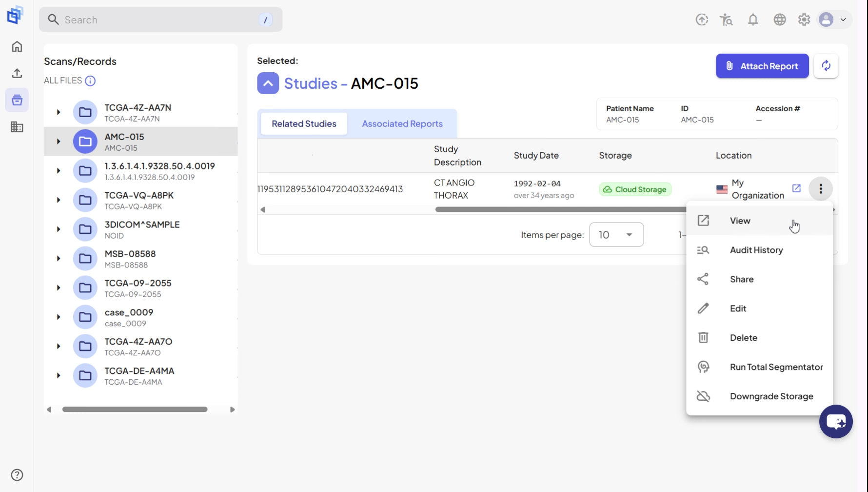Open the notifications bell
The width and height of the screenshot is (868, 492).
753,20
